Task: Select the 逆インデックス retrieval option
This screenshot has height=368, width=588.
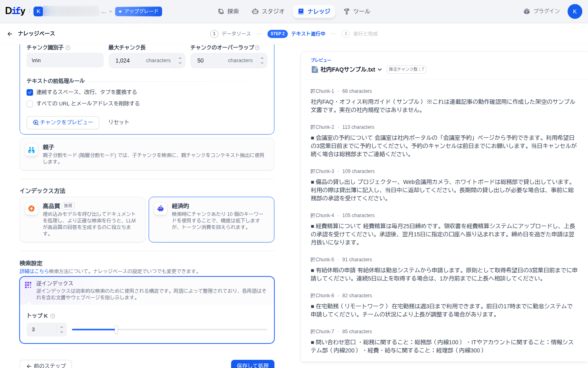Action: pyautogui.click(x=147, y=290)
